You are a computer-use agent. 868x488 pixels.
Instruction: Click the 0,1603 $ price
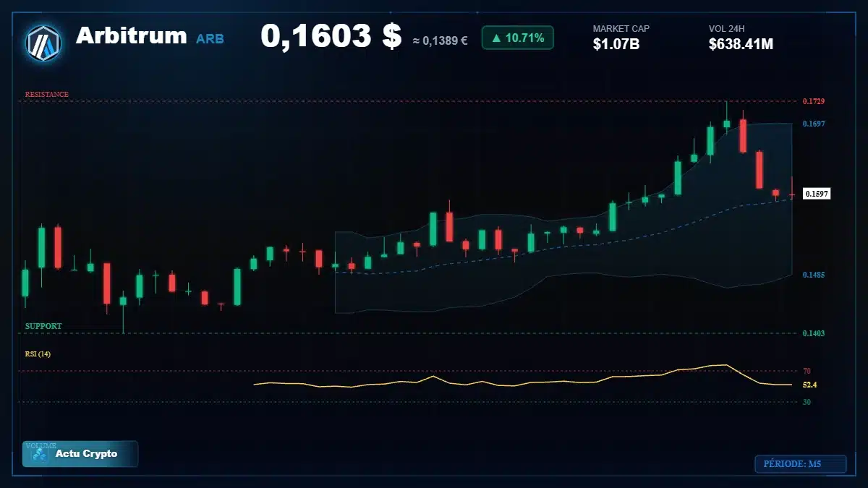pyautogui.click(x=331, y=36)
